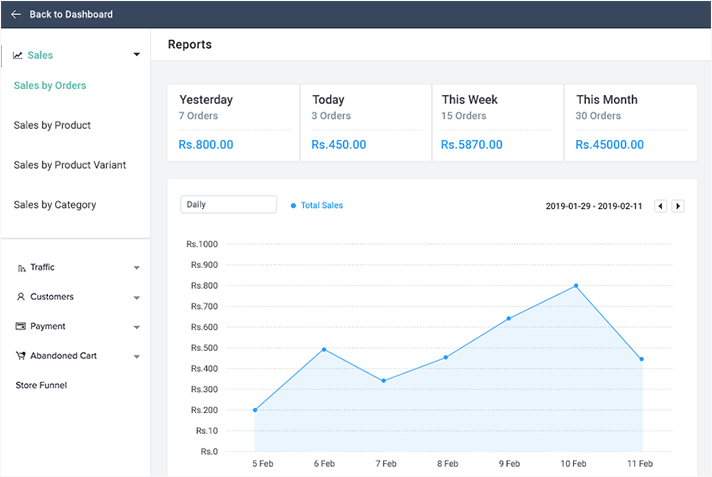Collapse the Sales section arrow
This screenshot has height=477, width=712.
point(136,55)
